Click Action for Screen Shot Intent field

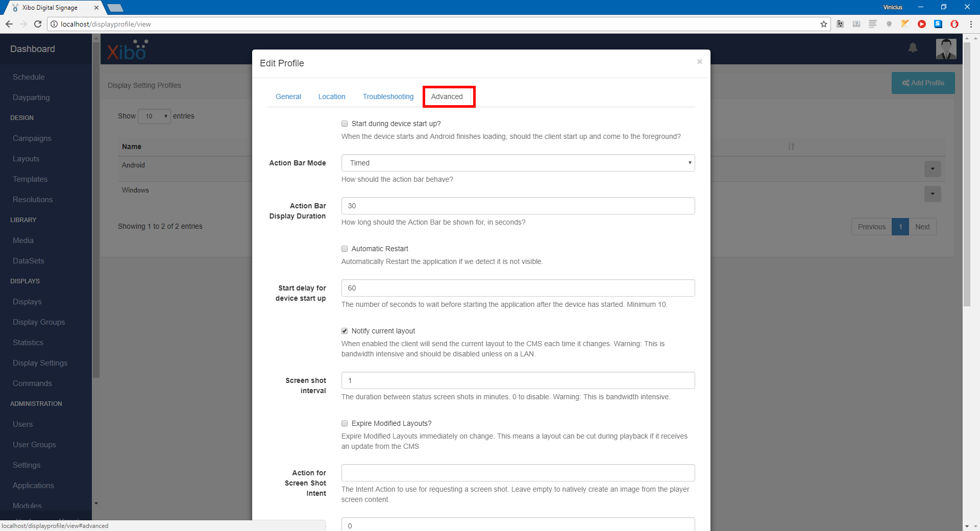point(518,473)
